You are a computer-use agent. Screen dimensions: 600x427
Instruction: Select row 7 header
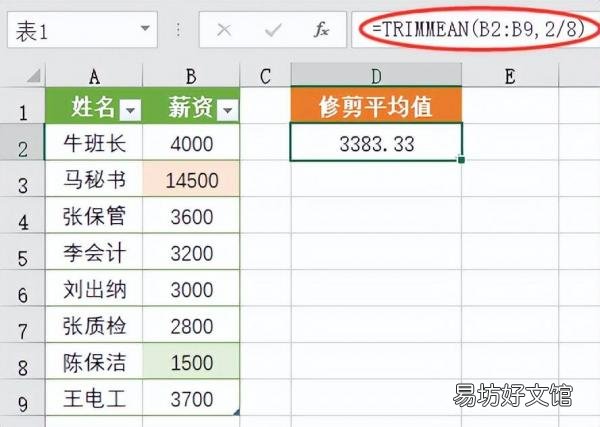click(23, 324)
